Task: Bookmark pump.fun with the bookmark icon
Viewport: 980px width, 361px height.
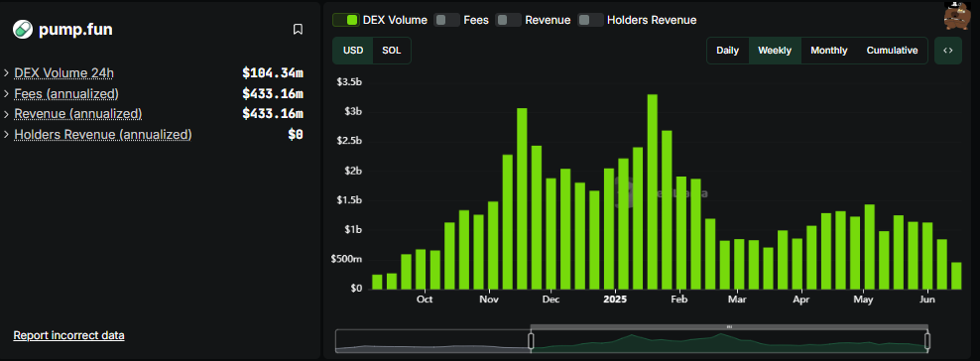Action: point(299,30)
